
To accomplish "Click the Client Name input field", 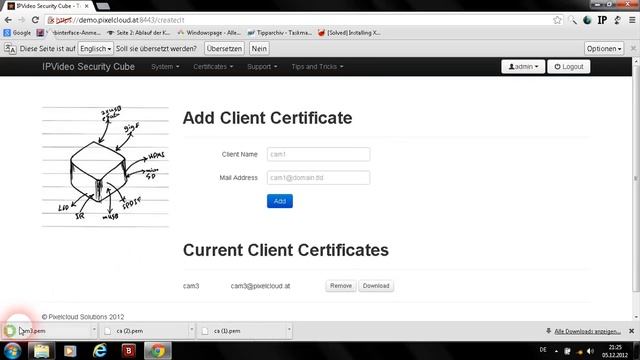I will coord(318,154).
